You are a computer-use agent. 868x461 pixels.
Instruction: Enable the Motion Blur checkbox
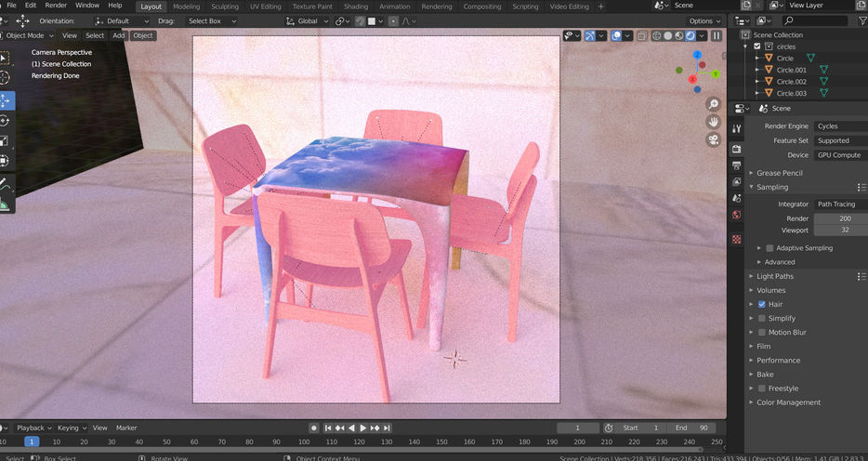(x=762, y=332)
